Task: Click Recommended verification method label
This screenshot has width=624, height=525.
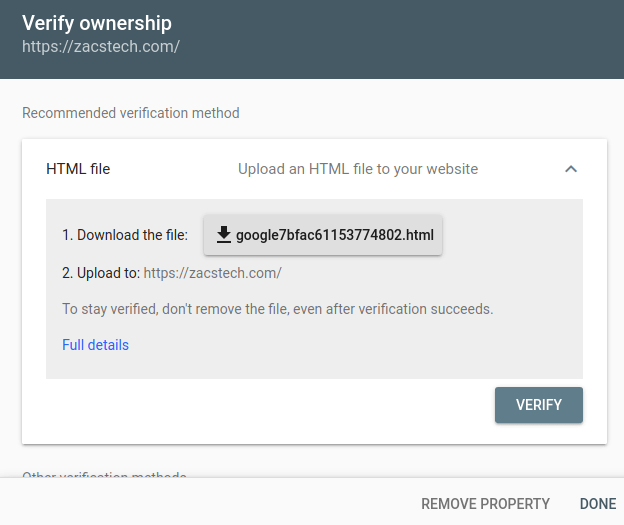Action: (x=131, y=113)
